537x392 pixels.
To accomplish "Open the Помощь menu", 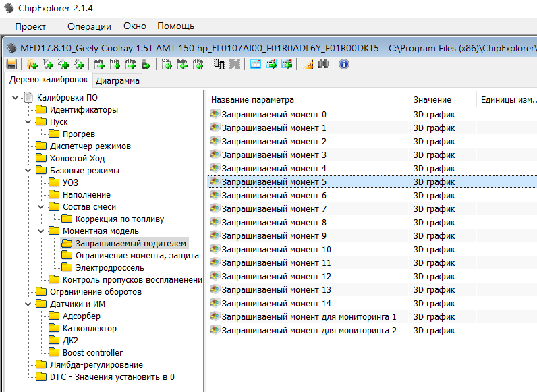I will (x=175, y=26).
